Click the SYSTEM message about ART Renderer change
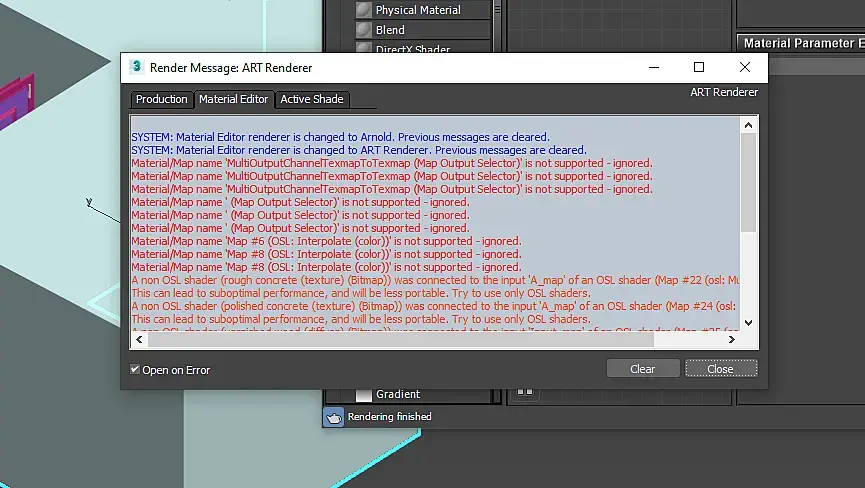Image resolution: width=865 pixels, height=488 pixels. (x=359, y=150)
